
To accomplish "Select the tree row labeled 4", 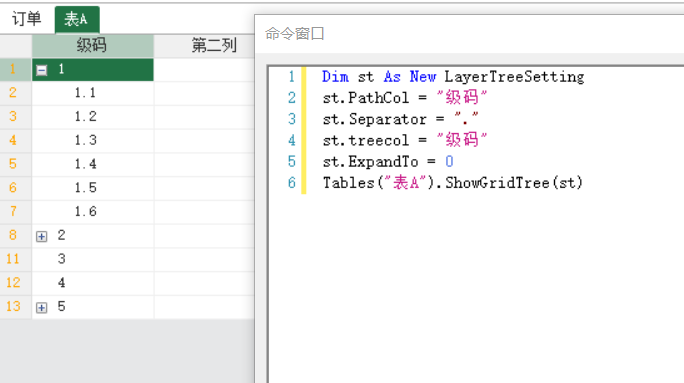I will (92, 283).
